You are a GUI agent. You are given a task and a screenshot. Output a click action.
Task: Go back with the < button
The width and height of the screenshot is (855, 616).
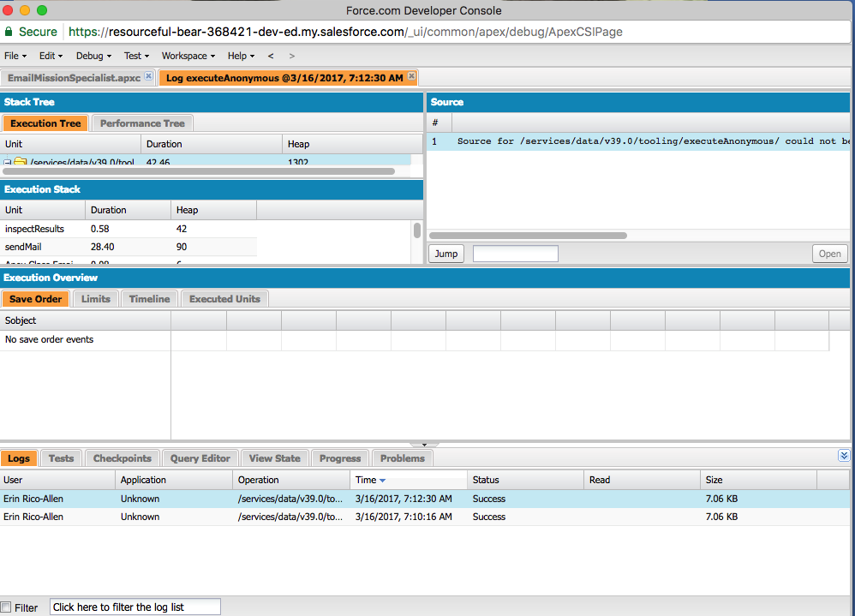(x=271, y=56)
